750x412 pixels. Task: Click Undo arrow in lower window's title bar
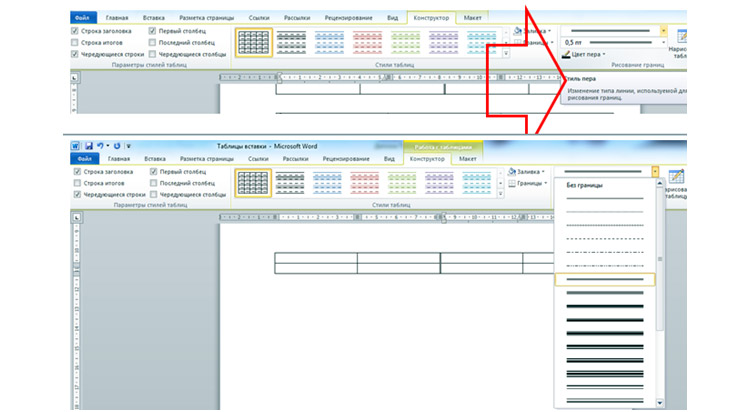point(100,146)
